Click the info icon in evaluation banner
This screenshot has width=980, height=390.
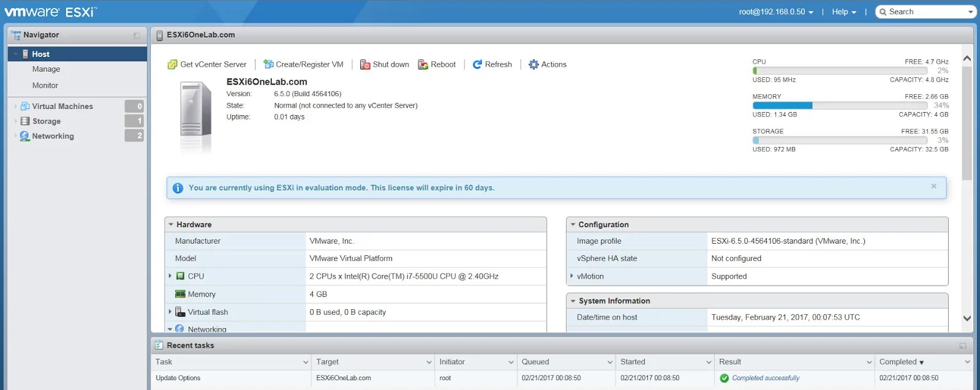[x=178, y=188]
